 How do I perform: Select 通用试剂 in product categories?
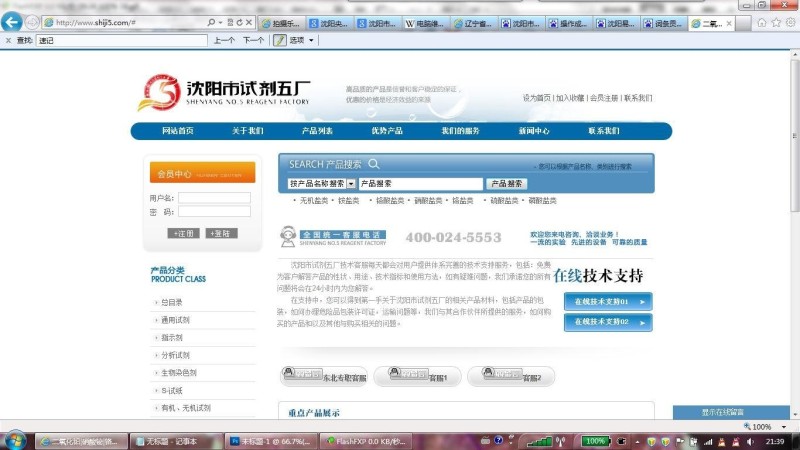tap(175, 320)
